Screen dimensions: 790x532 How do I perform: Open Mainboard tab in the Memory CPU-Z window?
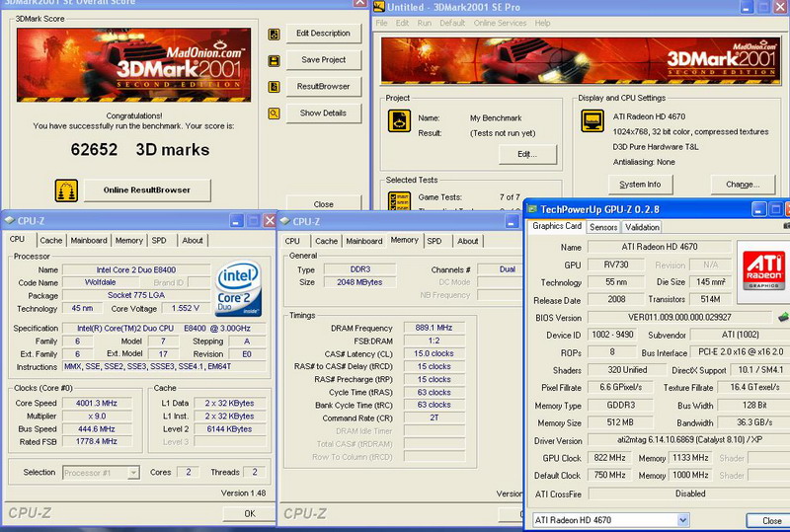tap(364, 241)
